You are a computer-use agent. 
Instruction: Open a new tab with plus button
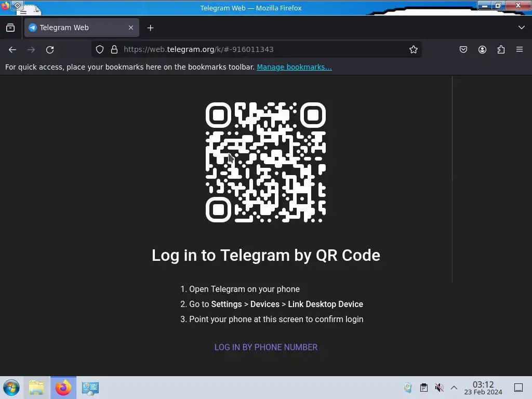(150, 28)
